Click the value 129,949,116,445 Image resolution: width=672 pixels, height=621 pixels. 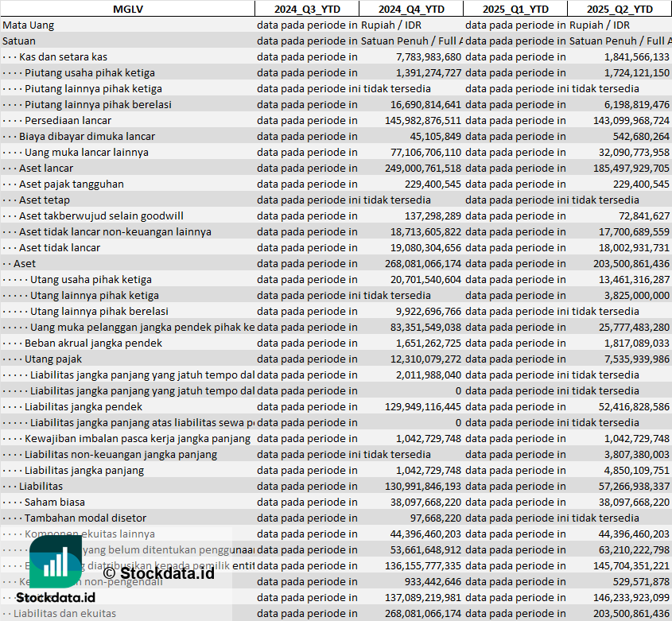point(423,406)
